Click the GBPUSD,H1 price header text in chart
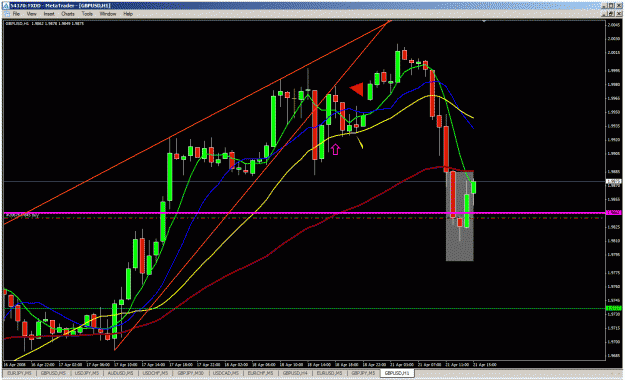The width and height of the screenshot is (625, 380). [44, 24]
